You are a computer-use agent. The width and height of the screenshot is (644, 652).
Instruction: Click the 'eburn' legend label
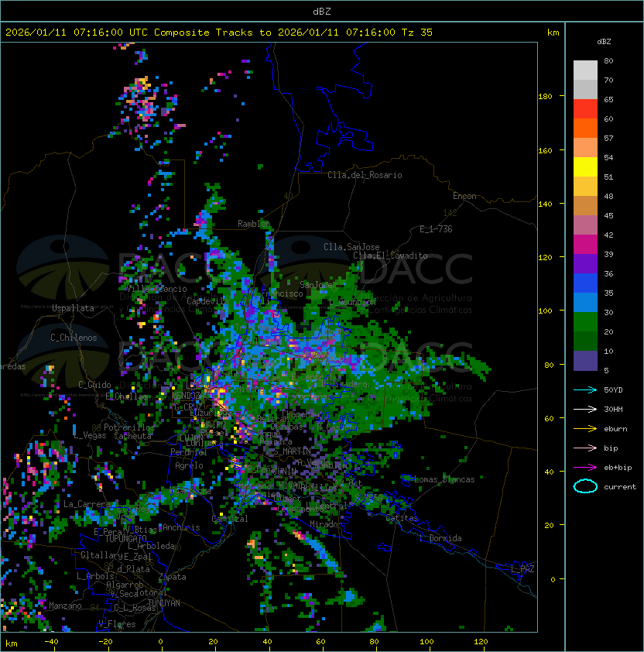(x=615, y=429)
